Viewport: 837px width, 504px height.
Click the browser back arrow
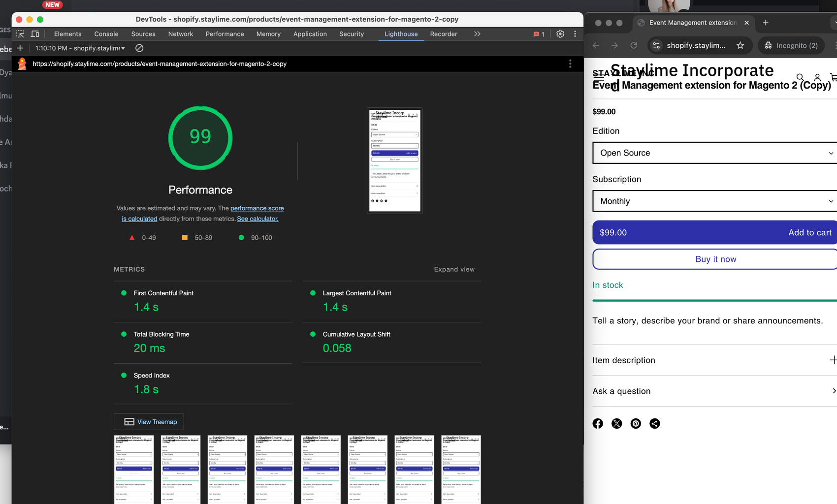pyautogui.click(x=596, y=45)
